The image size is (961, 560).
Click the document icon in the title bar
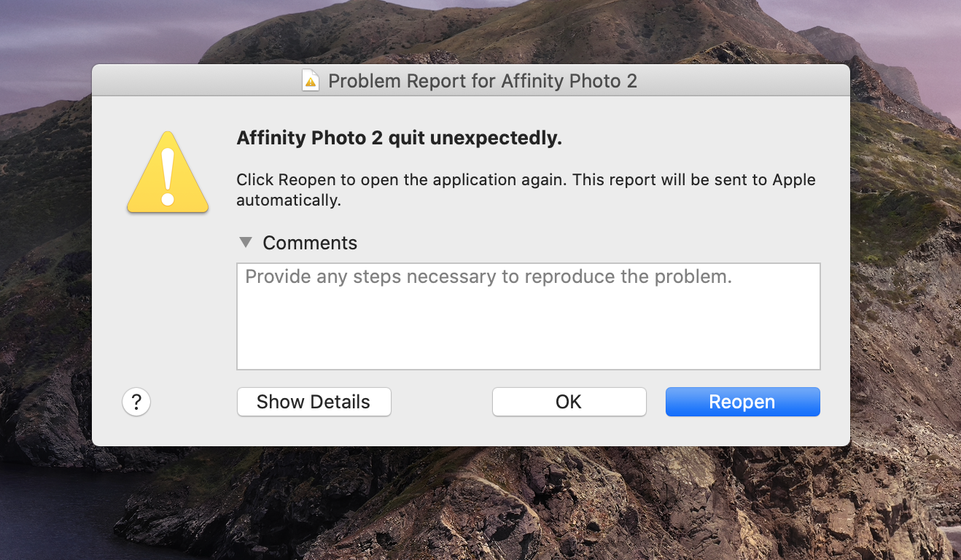point(311,80)
